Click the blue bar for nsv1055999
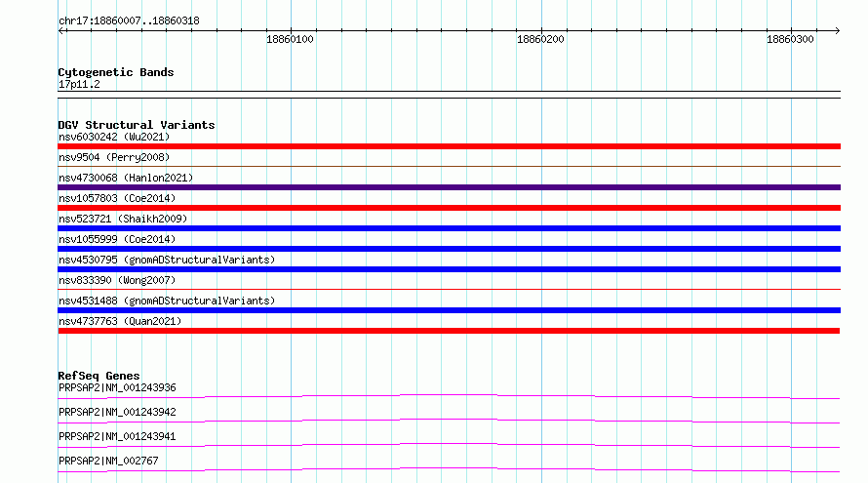 tap(449, 249)
